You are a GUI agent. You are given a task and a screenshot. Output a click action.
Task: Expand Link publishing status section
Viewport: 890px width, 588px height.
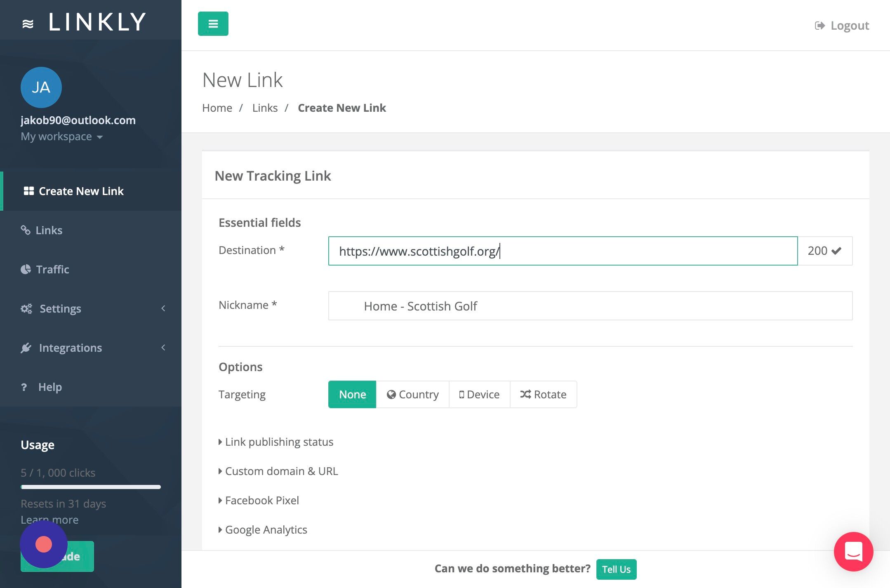(279, 442)
